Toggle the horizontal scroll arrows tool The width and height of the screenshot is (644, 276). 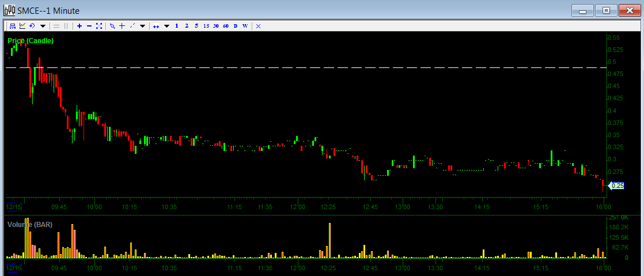click(x=156, y=26)
